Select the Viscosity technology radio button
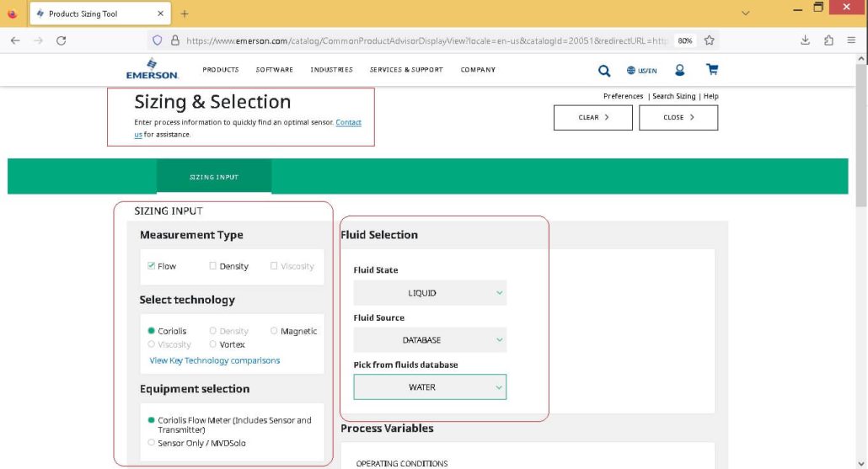The image size is (868, 469). click(x=151, y=344)
